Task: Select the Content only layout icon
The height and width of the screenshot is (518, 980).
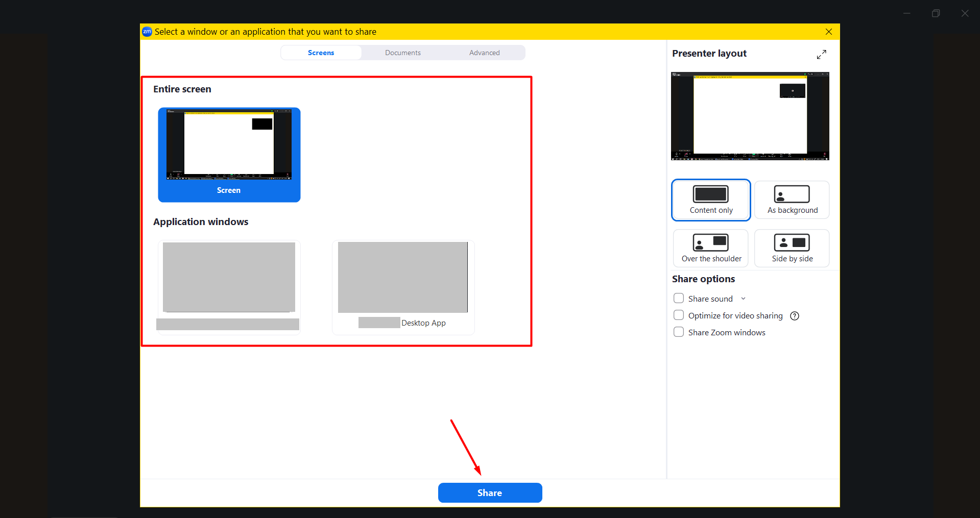Action: point(710,194)
